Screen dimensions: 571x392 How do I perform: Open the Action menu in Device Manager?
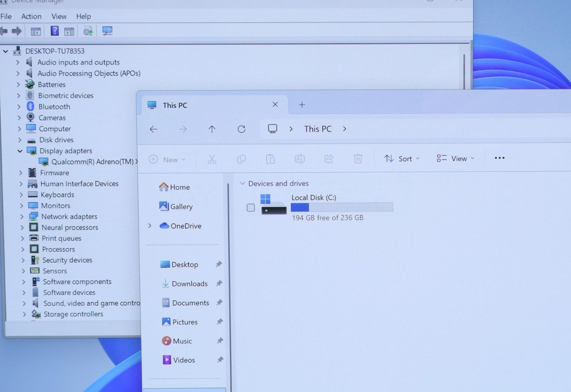point(31,16)
